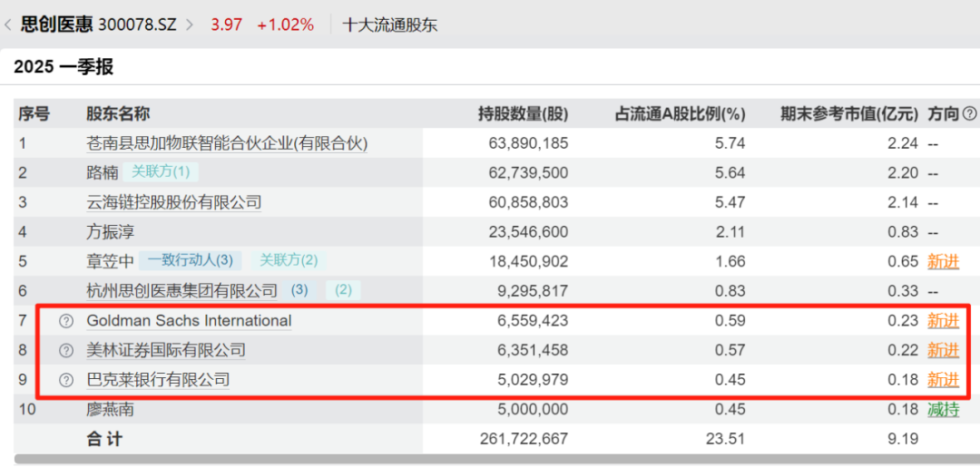This screenshot has width=980, height=467.
Task: Click shareholder name 章笠中
Action: click(x=110, y=261)
